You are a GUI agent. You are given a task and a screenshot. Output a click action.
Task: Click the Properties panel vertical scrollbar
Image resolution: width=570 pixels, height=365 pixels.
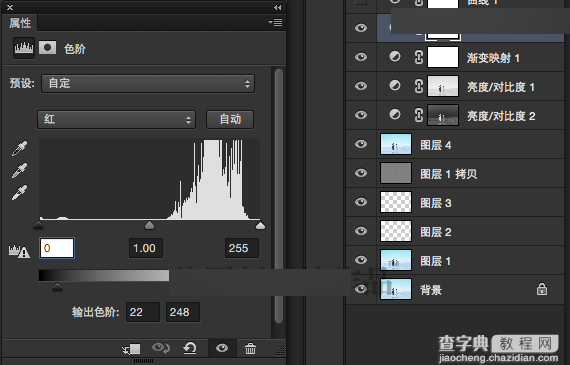click(279, 196)
